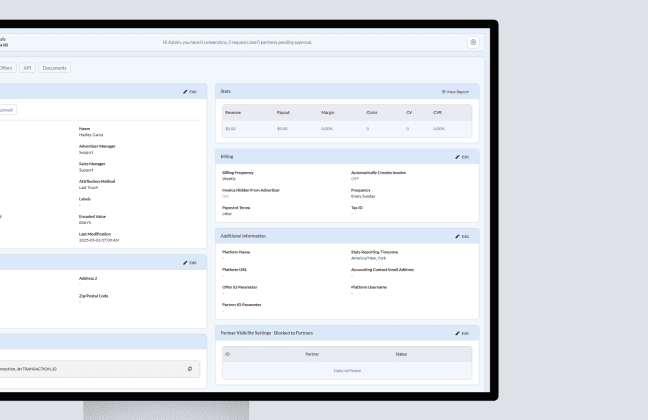
Task: Click the Platform URL label
Action: click(x=234, y=270)
